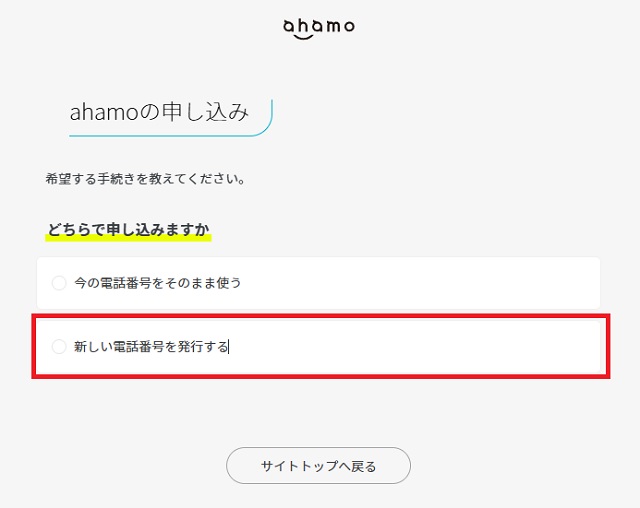Click the red highlight border around the new number option
Viewport: 640px width, 508px height.
pyautogui.click(x=321, y=317)
